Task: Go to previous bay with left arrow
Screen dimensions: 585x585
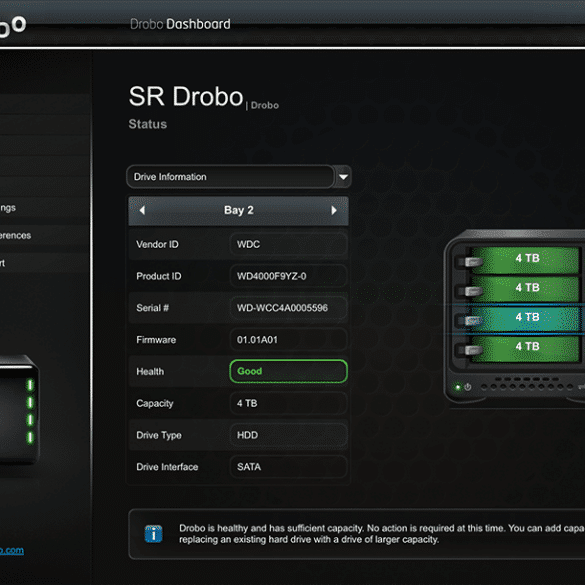Action: click(142, 210)
